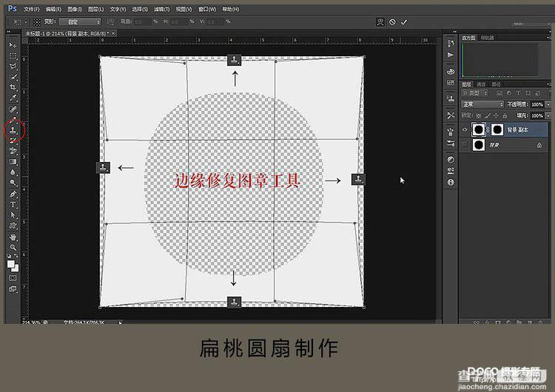Toggle lock all padlock
Image resolution: width=555 pixels, height=392 pixels.
(505, 115)
